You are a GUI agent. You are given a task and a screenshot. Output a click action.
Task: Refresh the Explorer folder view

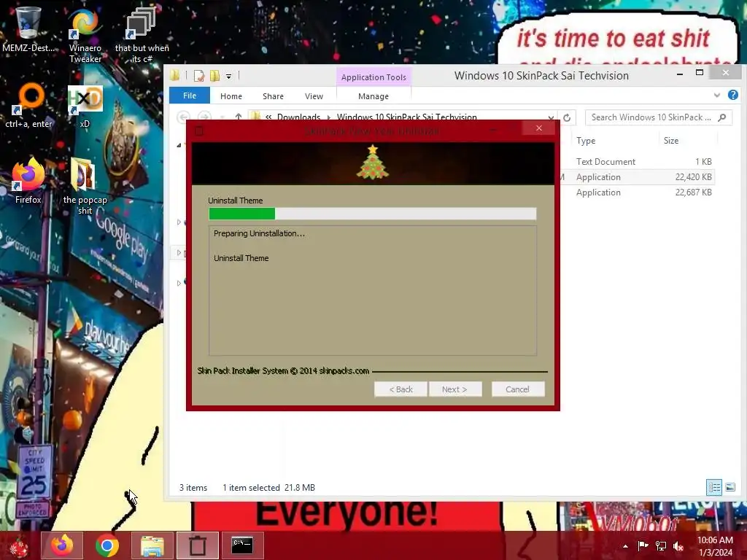tap(567, 117)
